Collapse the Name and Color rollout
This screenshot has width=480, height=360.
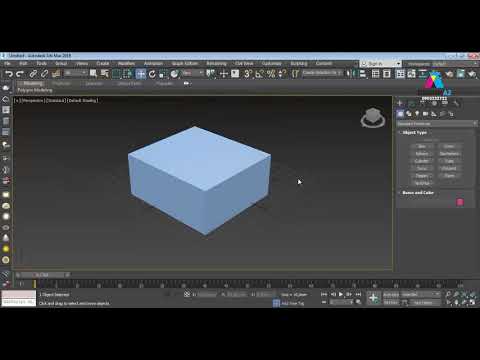418,193
